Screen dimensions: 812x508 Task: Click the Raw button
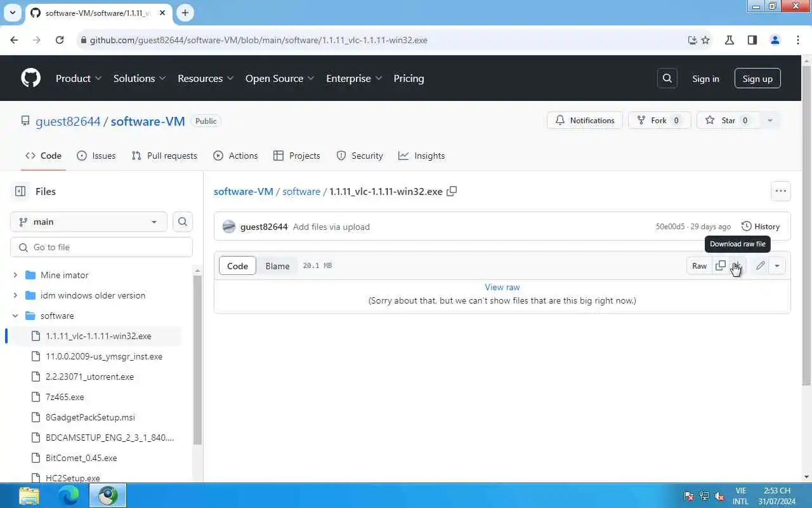699,265
